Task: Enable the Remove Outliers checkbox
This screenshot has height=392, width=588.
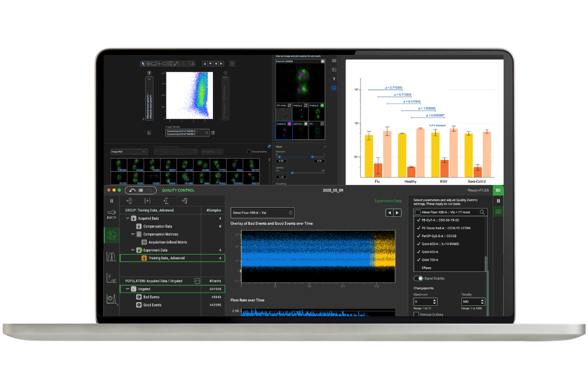Action: [x=416, y=315]
